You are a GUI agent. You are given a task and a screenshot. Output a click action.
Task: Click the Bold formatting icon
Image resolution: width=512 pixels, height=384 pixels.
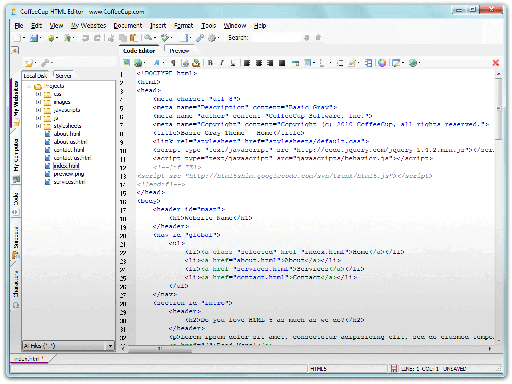point(210,63)
